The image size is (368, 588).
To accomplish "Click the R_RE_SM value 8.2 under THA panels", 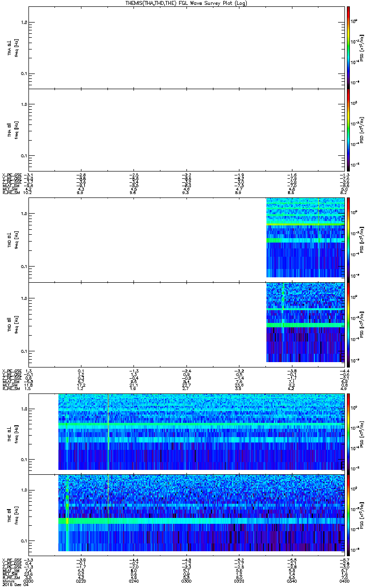I will (x=344, y=193).
